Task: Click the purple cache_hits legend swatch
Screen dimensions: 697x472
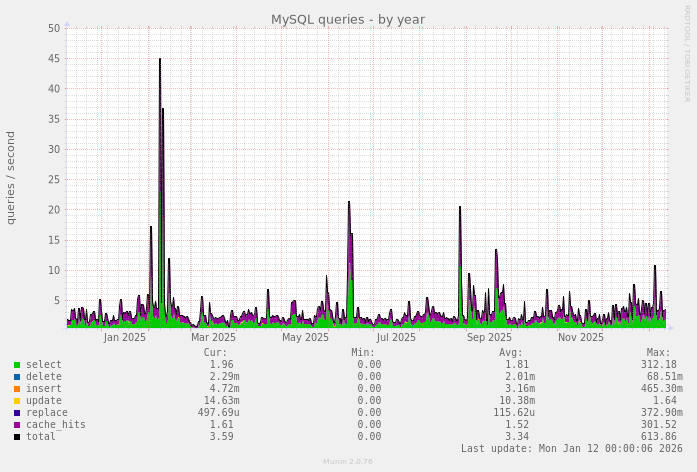Action: click(x=17, y=425)
